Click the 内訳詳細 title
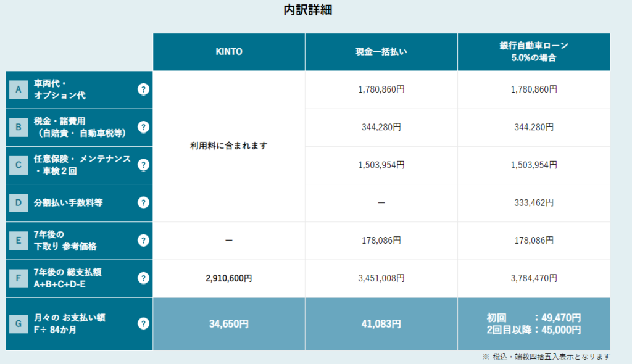 coord(307,10)
